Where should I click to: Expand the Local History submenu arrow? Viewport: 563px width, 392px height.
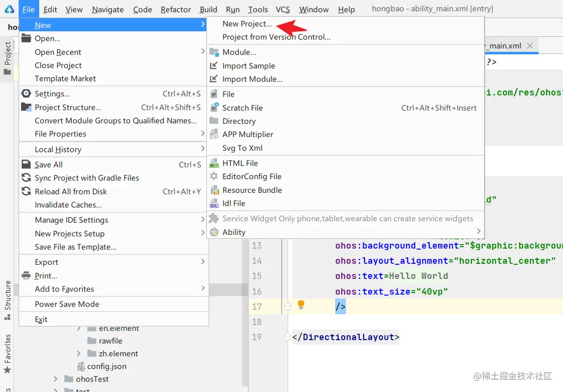coord(203,148)
